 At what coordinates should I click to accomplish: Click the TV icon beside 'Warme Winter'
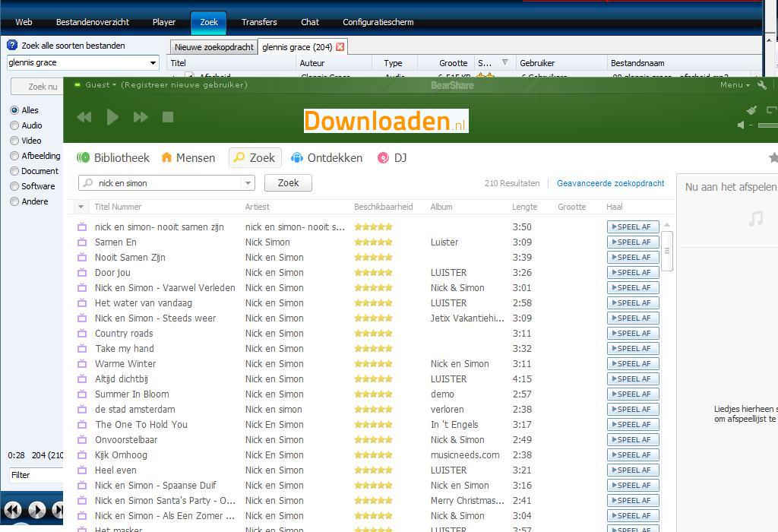point(82,364)
